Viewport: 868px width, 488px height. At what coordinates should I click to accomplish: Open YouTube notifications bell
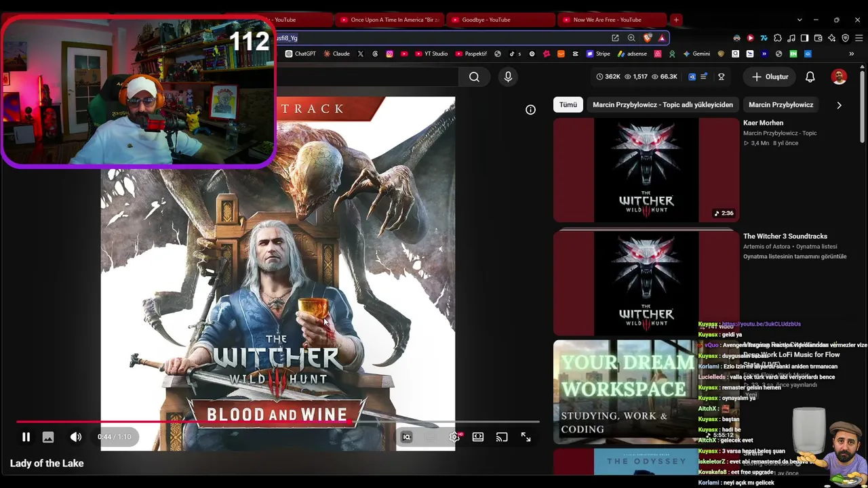(x=810, y=77)
